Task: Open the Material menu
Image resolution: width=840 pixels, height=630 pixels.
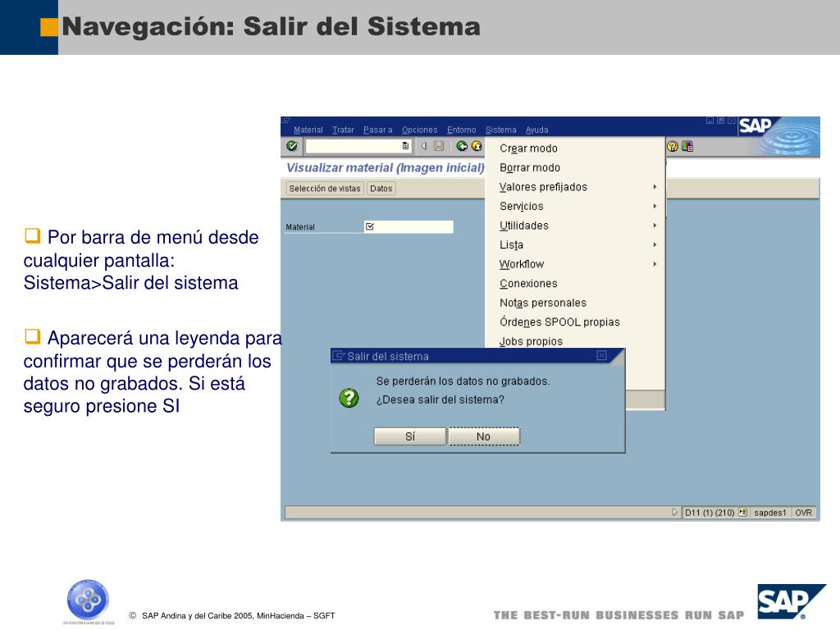Action: point(308,130)
